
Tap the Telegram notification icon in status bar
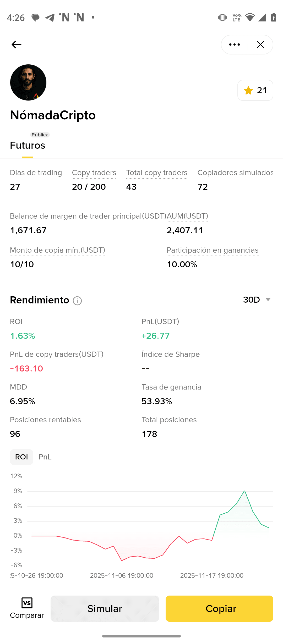(x=50, y=18)
